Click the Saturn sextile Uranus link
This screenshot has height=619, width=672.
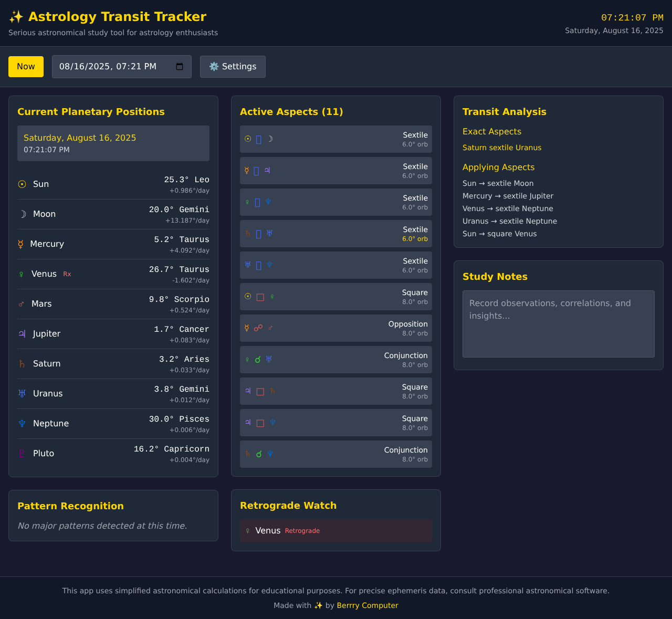(501, 148)
